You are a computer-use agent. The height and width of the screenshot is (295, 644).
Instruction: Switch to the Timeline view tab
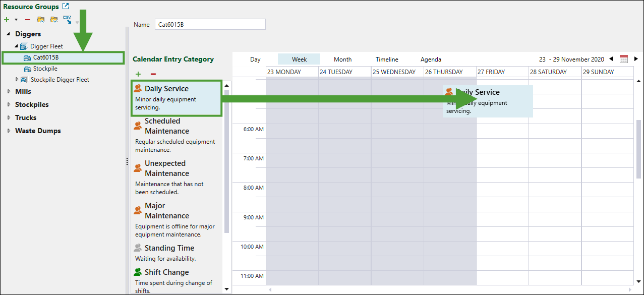pos(387,60)
